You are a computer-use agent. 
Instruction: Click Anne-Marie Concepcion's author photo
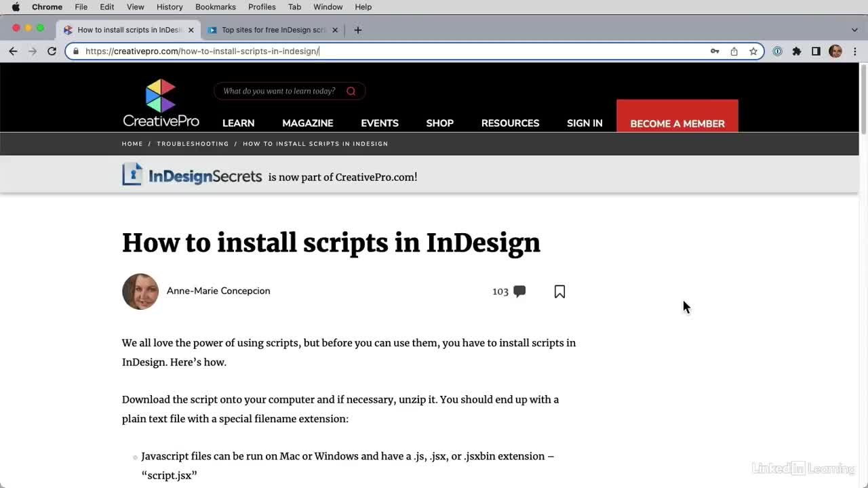click(x=140, y=291)
